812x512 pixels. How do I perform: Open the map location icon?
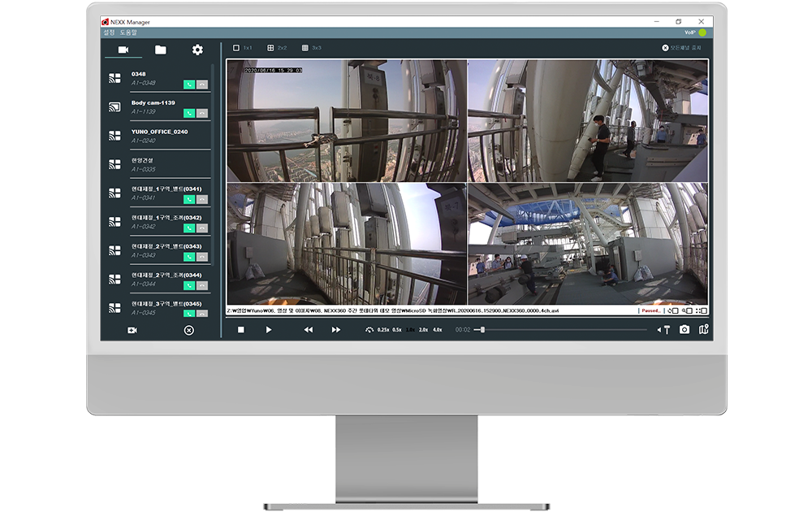click(x=703, y=329)
